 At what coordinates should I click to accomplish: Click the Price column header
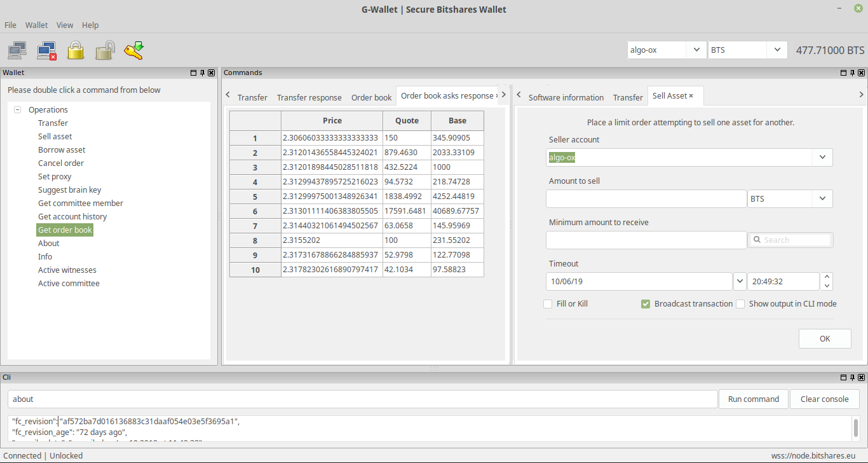(332, 120)
